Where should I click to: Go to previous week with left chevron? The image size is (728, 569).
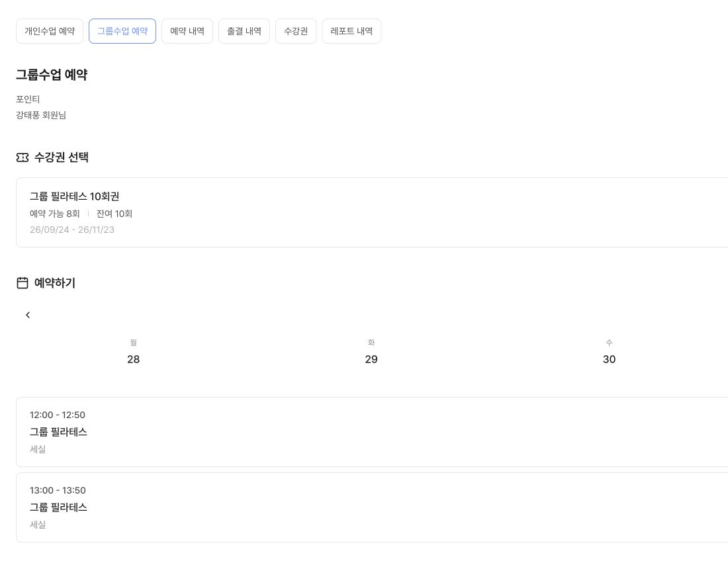point(28,315)
